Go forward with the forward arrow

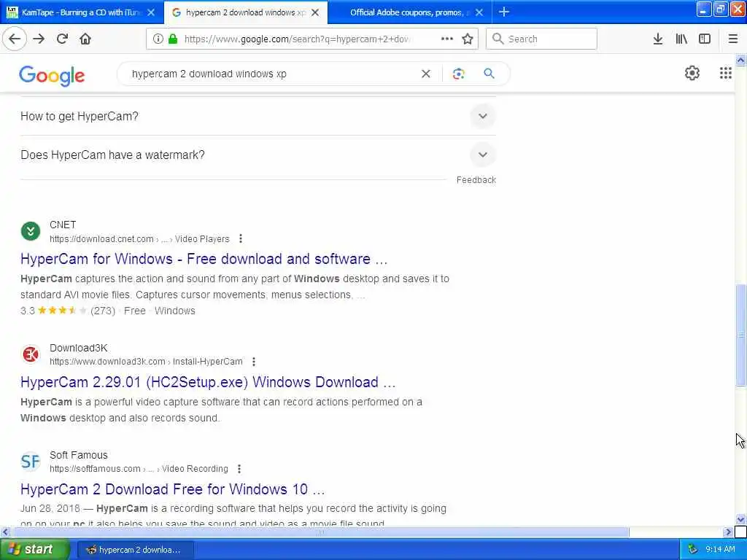39,39
